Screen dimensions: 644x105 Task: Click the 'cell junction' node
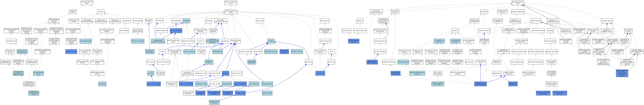tap(260, 21)
